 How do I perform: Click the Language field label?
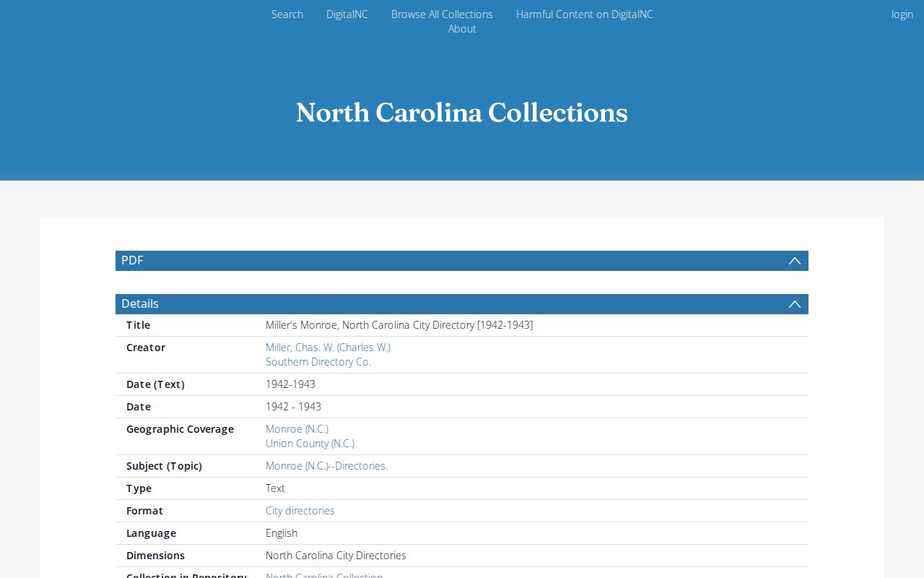pos(151,533)
